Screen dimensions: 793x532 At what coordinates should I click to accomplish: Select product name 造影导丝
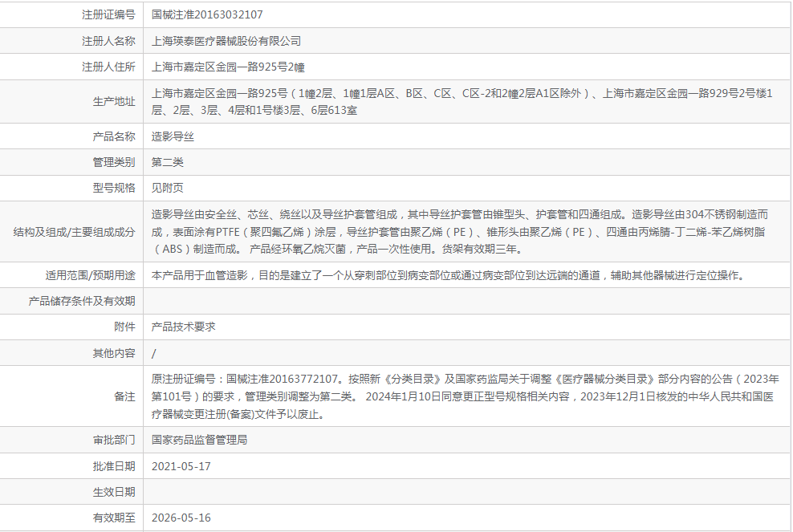173,136
